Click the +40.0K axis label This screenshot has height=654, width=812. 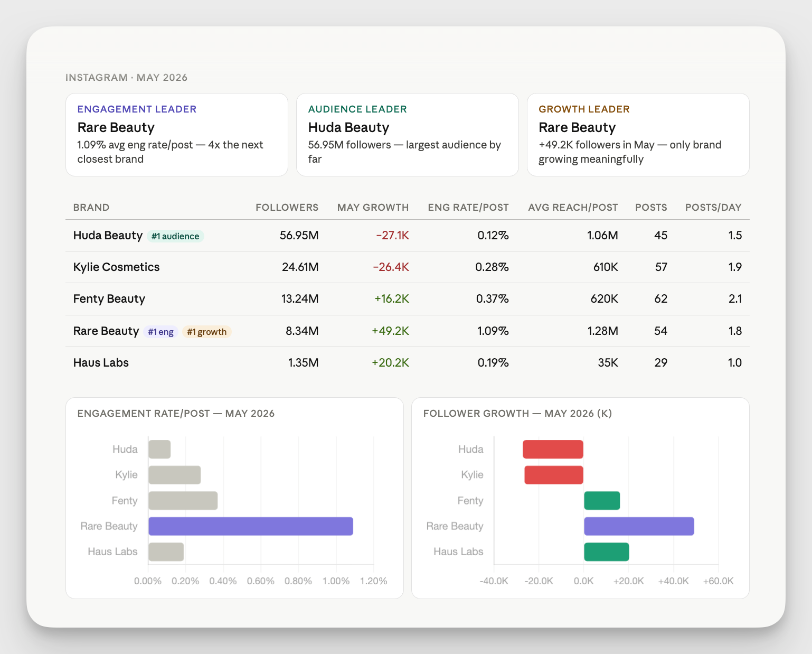coord(674,581)
